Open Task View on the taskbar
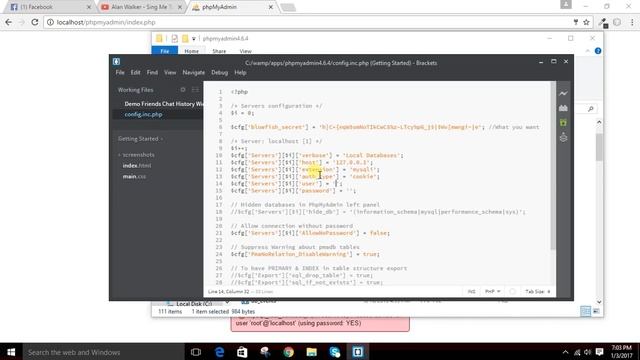Image resolution: width=640 pixels, height=360 pixels. pyautogui.click(x=196, y=352)
